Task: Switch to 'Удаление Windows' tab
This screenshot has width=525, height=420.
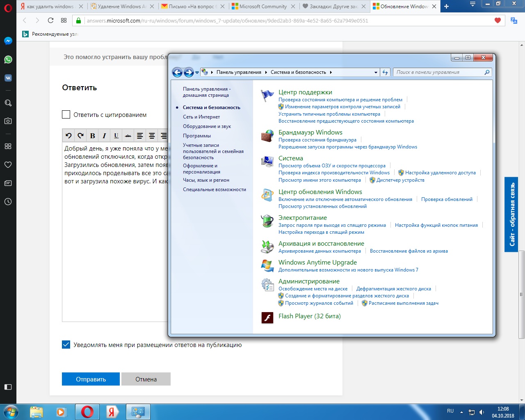Action: [x=123, y=6]
